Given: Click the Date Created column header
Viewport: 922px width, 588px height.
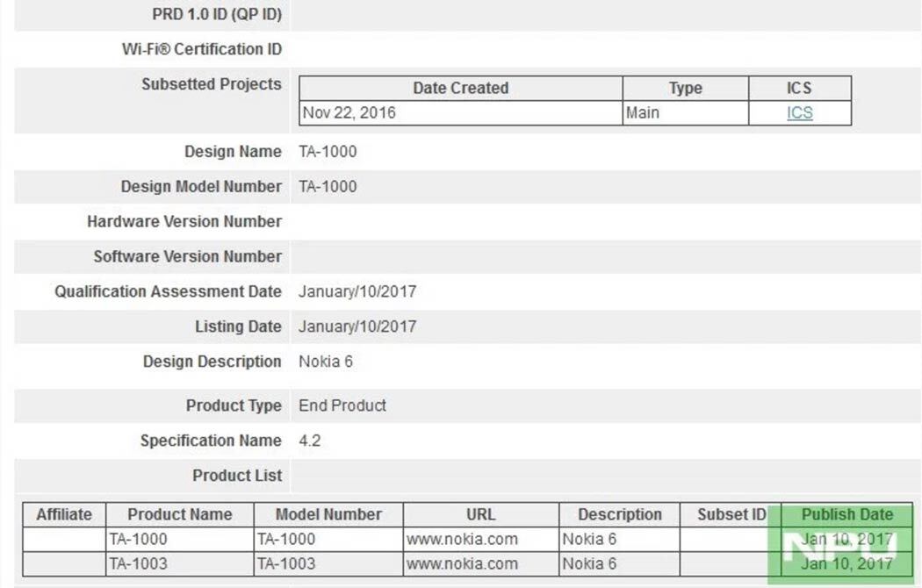Looking at the screenshot, I should coord(460,88).
